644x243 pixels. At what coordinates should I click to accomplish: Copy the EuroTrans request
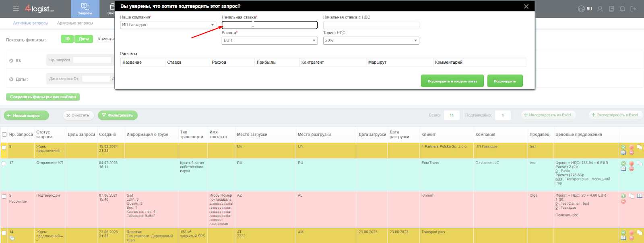coord(640,163)
